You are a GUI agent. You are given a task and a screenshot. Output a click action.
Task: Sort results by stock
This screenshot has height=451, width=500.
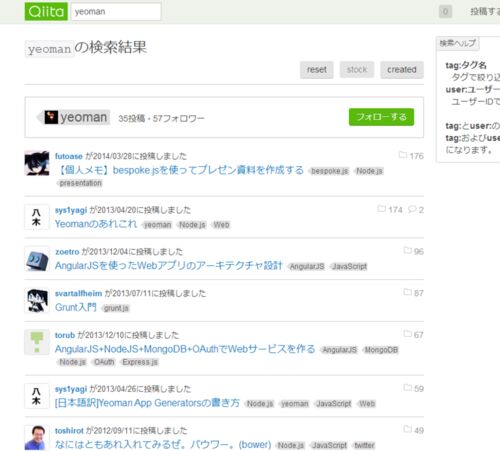[x=357, y=70]
